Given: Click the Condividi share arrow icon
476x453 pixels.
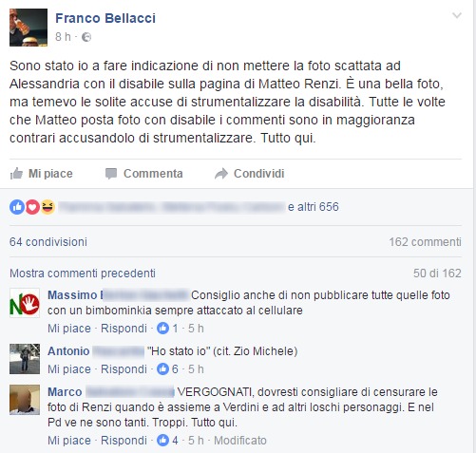Looking at the screenshot, I should 221,174.
